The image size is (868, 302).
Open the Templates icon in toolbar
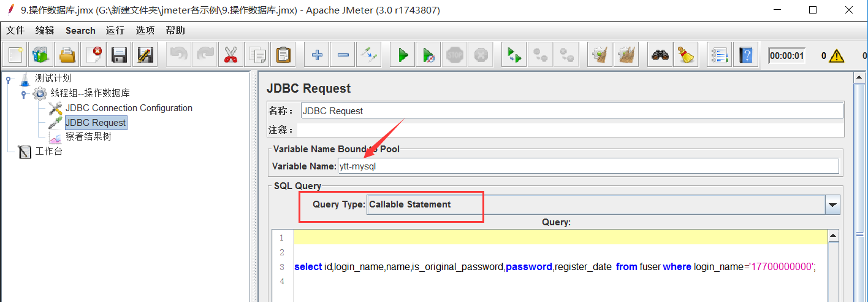coord(41,55)
